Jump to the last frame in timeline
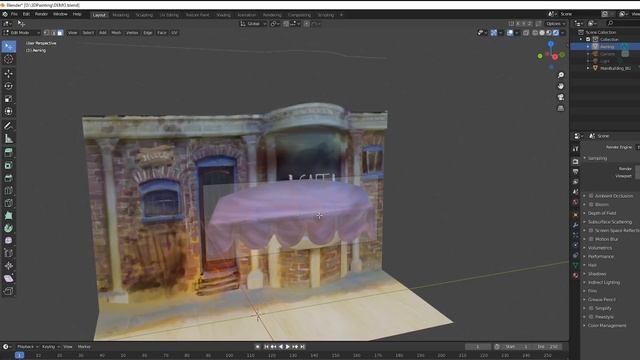640x360 pixels. pyautogui.click(x=302, y=347)
